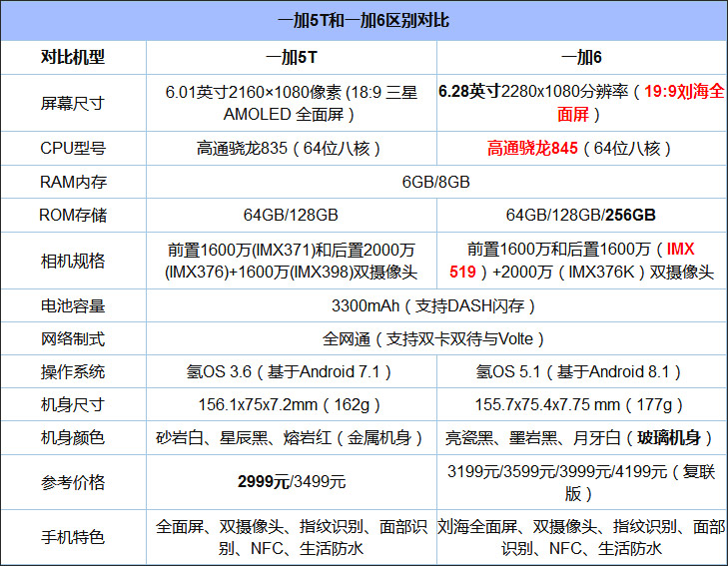This screenshot has width=728, height=566.
Task: Click the 155.7x75.4x7.75 mm（177g）cell
Action: tap(582, 404)
